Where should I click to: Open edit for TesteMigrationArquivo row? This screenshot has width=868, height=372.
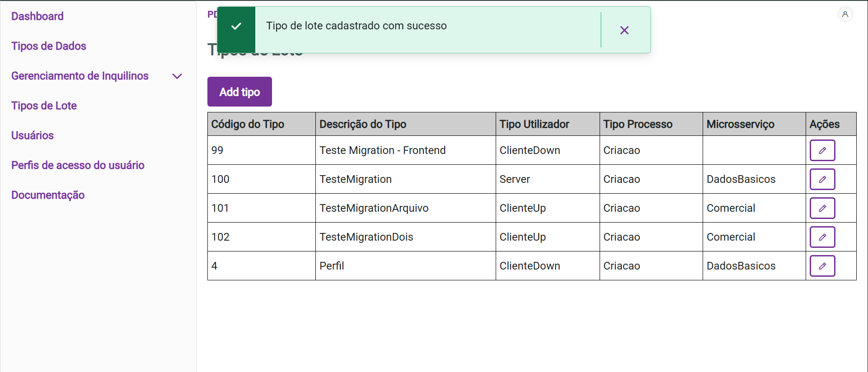(822, 208)
